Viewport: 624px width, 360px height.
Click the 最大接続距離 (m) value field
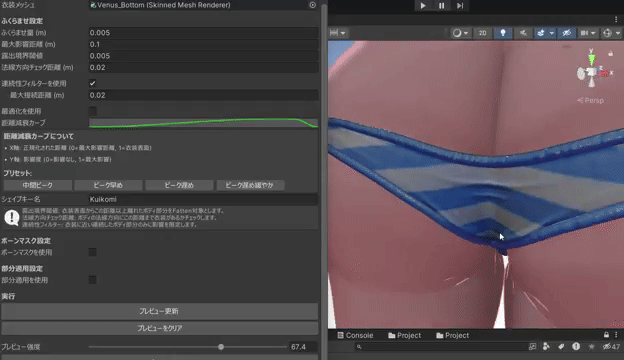pyautogui.click(x=203, y=95)
